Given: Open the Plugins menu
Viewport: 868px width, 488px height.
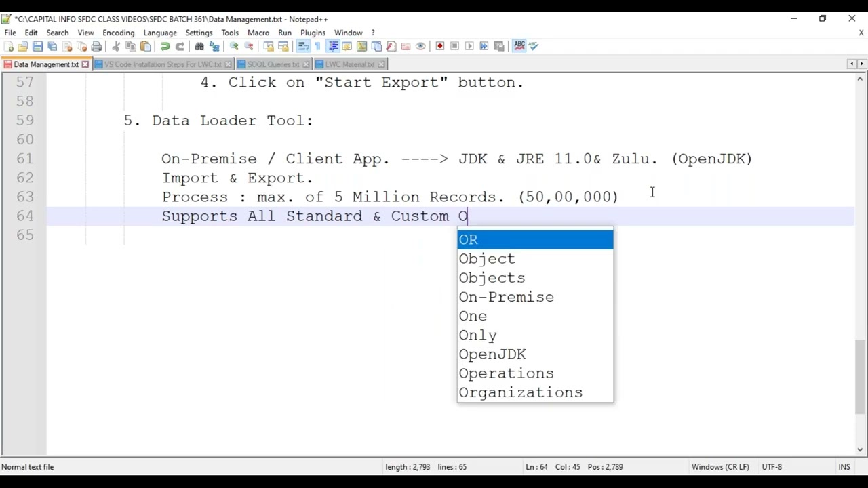Looking at the screenshot, I should [x=313, y=33].
